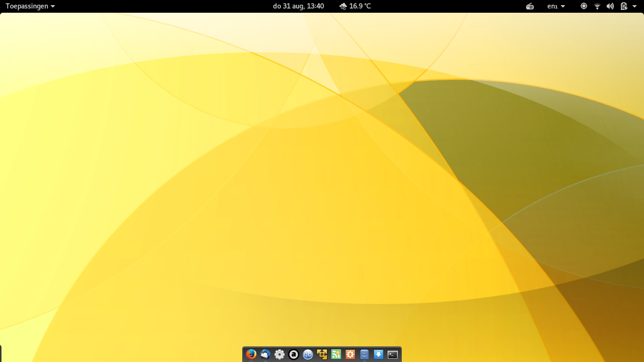Click the speaker volume icon
Image resolution: width=644 pixels, height=362 pixels.
[x=610, y=6]
